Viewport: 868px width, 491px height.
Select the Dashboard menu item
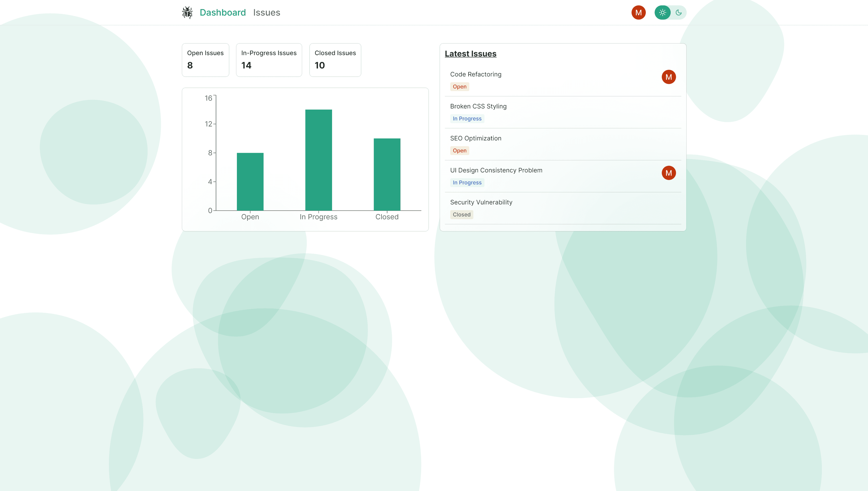click(x=223, y=12)
